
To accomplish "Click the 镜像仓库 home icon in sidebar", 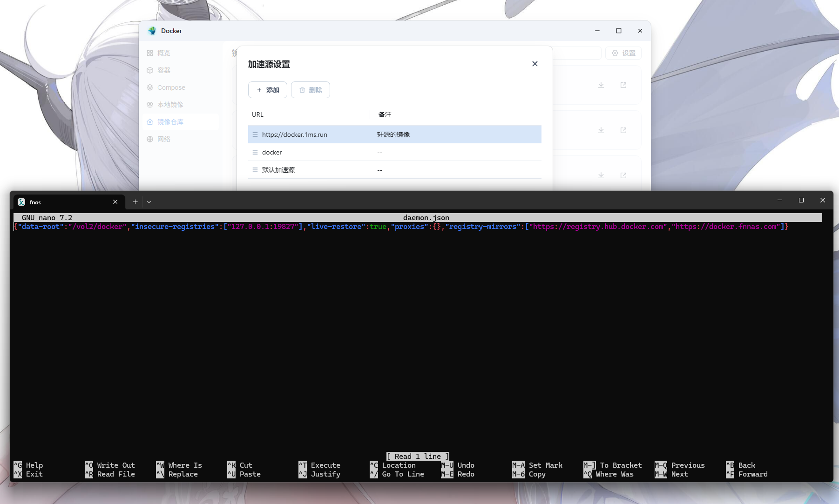I will tap(150, 122).
